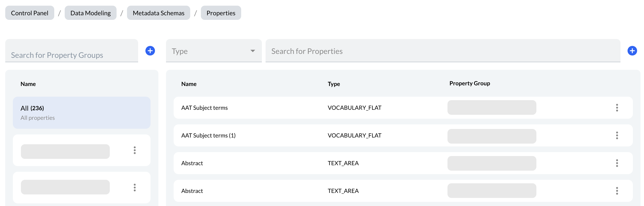Open the second property group's three-dot menu

(134, 187)
